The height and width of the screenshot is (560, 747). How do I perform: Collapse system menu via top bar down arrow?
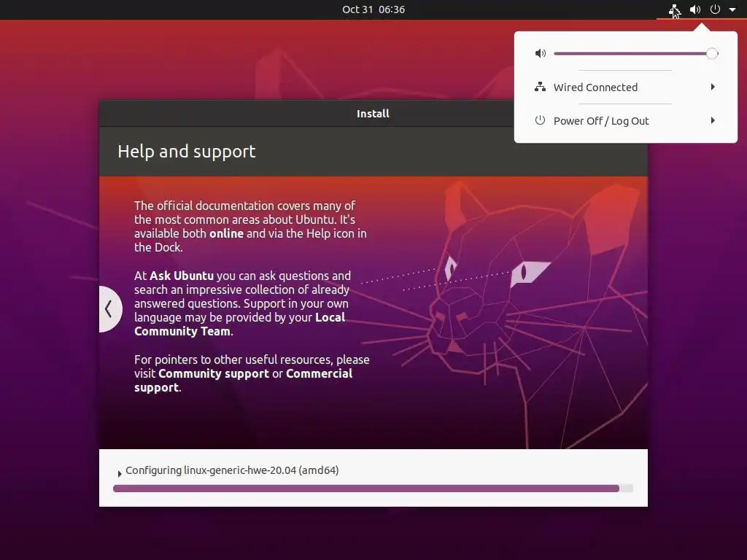(732, 9)
